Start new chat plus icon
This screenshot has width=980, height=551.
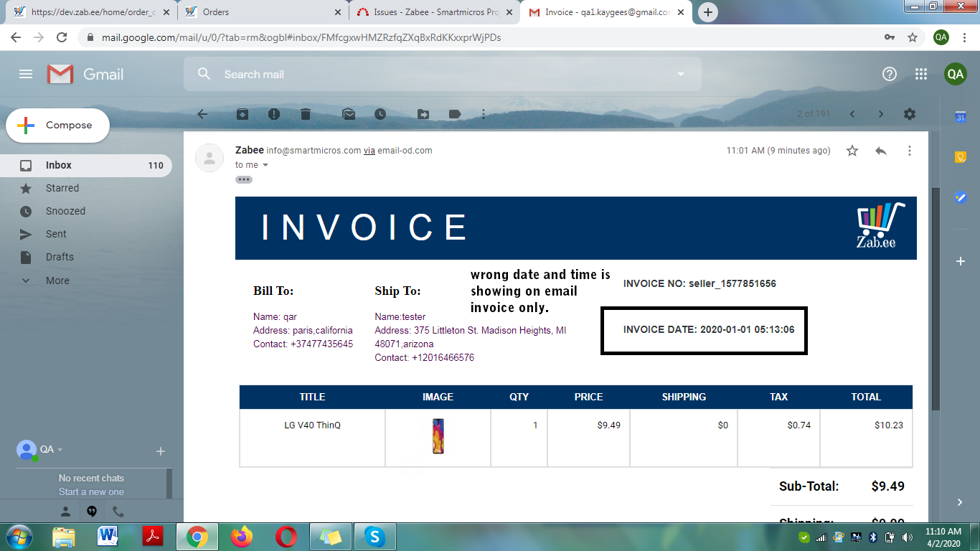[x=161, y=451]
